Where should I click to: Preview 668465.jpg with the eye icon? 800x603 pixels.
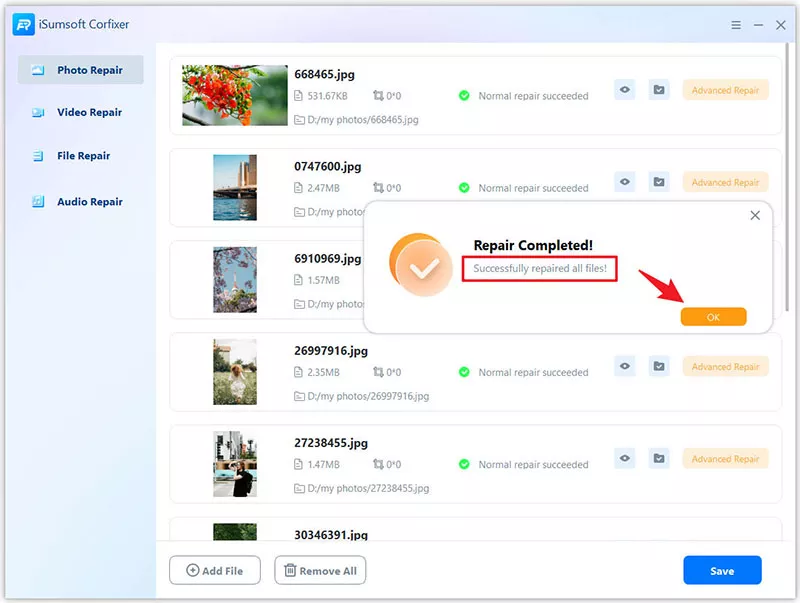point(625,90)
